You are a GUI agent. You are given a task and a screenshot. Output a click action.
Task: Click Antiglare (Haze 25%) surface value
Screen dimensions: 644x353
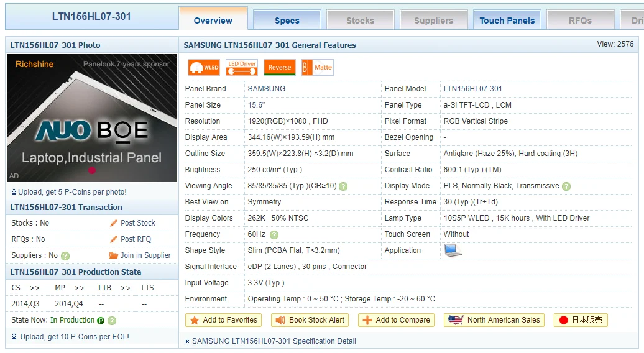(510, 153)
